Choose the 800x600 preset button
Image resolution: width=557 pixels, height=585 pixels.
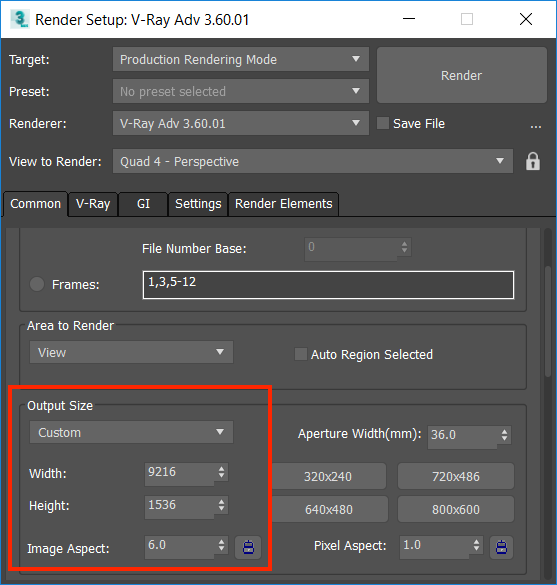456,509
